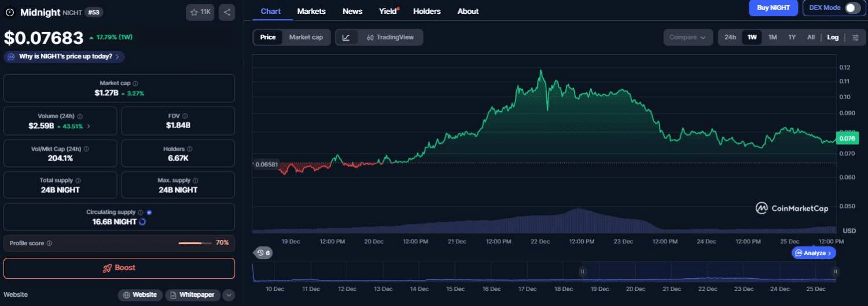
Task: Click the Buy NIGHT button
Action: (x=773, y=8)
